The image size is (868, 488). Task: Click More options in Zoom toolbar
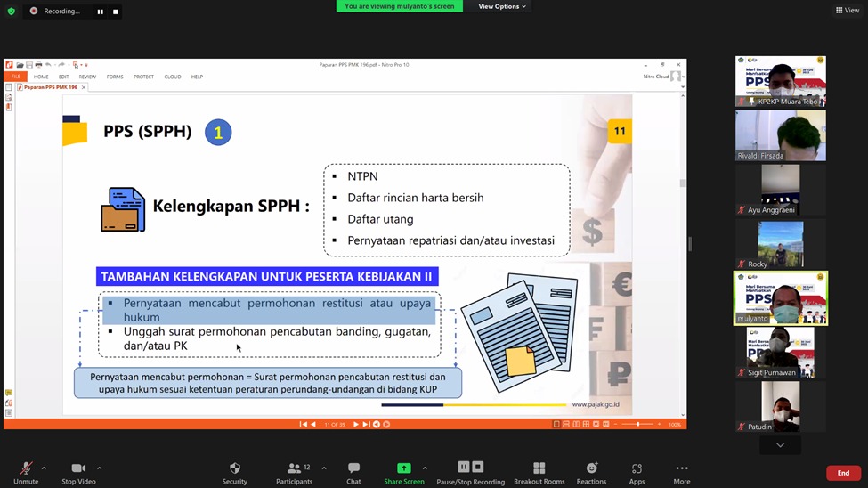click(x=682, y=468)
